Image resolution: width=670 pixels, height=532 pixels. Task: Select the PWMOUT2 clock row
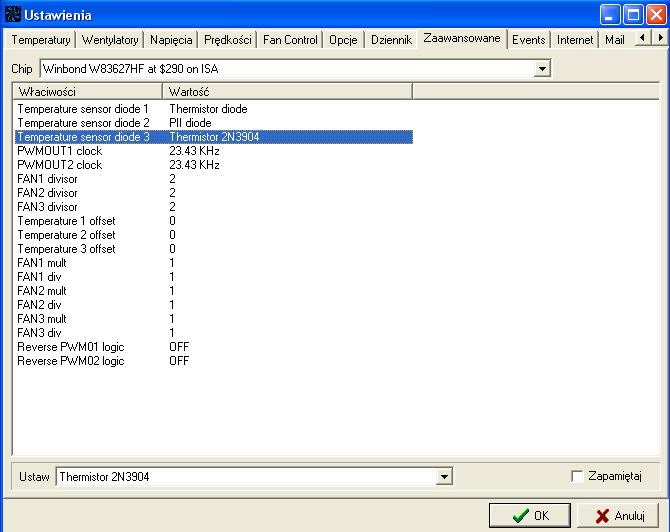click(x=214, y=165)
